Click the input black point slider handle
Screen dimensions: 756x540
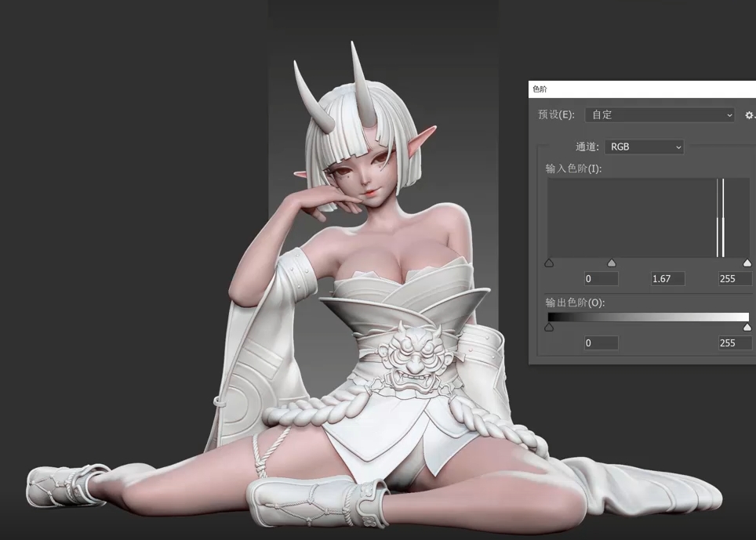pos(549,263)
